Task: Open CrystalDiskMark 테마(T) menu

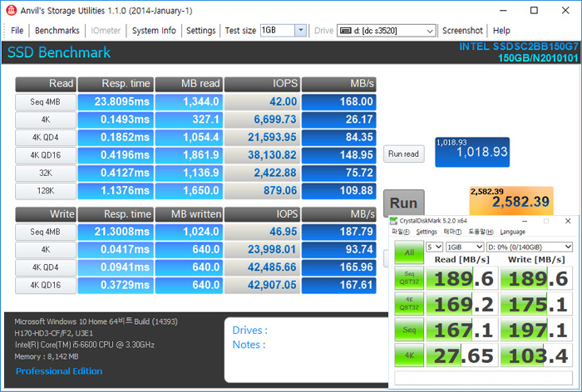Action: pos(453,232)
